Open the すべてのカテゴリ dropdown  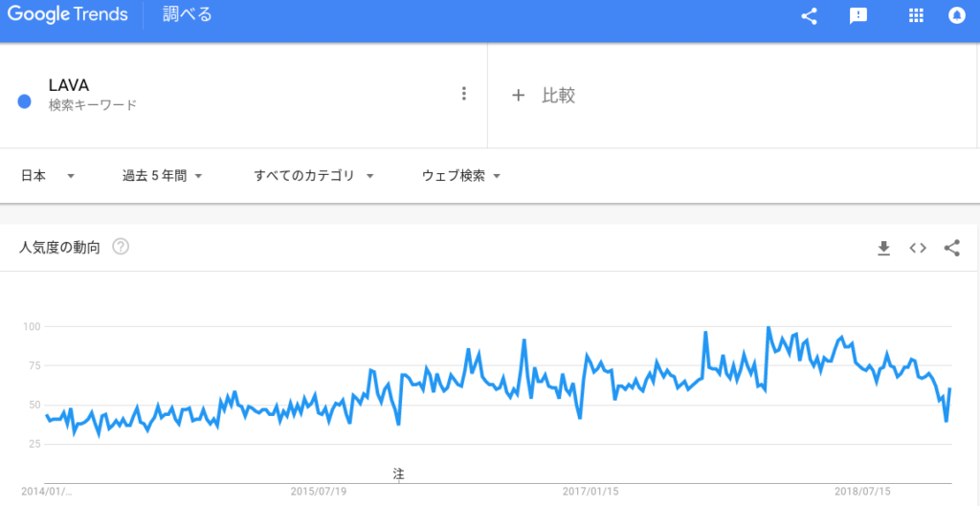[x=314, y=176]
